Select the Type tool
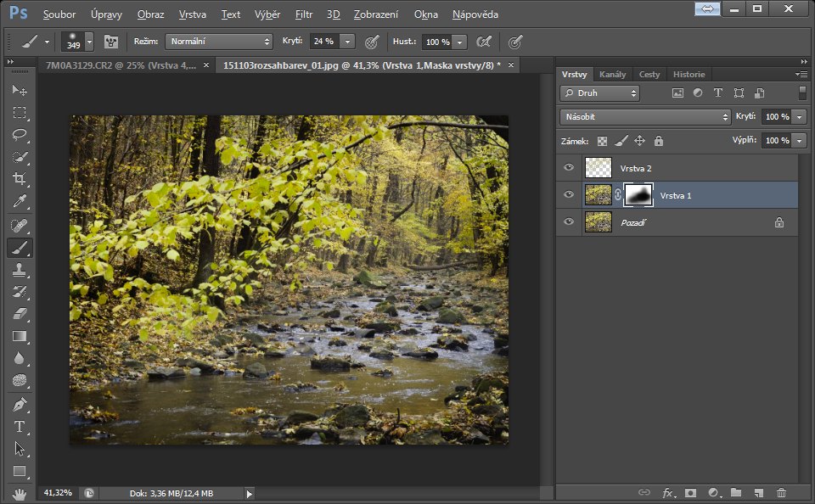The image size is (815, 504). [x=19, y=426]
